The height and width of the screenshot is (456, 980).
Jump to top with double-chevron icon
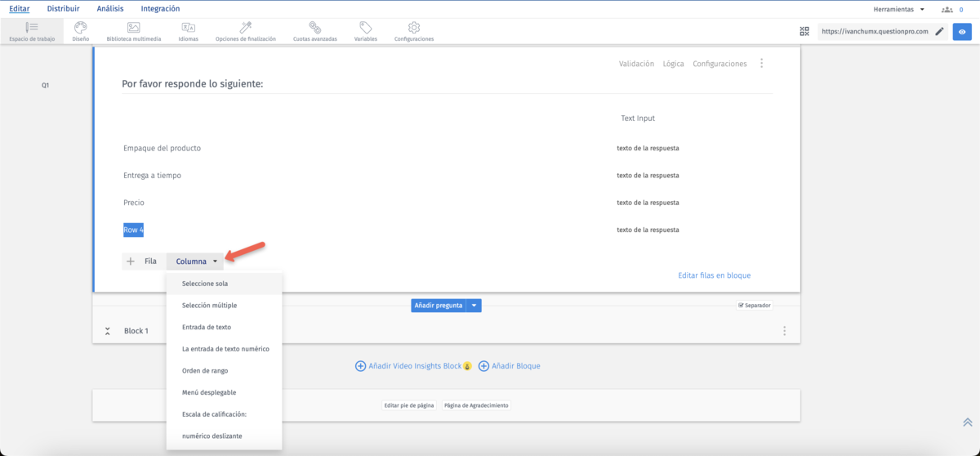[968, 422]
